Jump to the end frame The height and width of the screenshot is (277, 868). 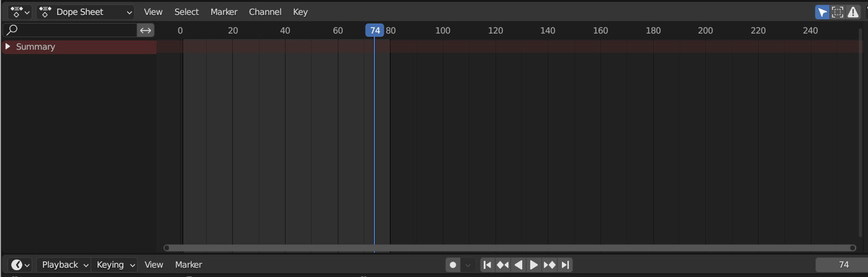[565, 265]
